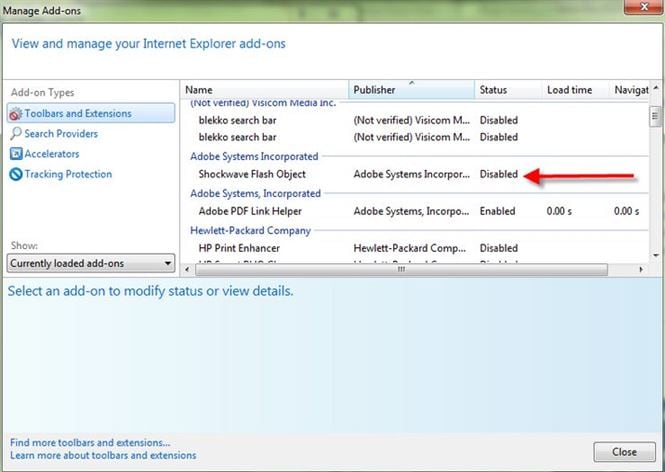Click the Toolbars and Extensions gear icon
Screen dimensions: 665x472
16,114
